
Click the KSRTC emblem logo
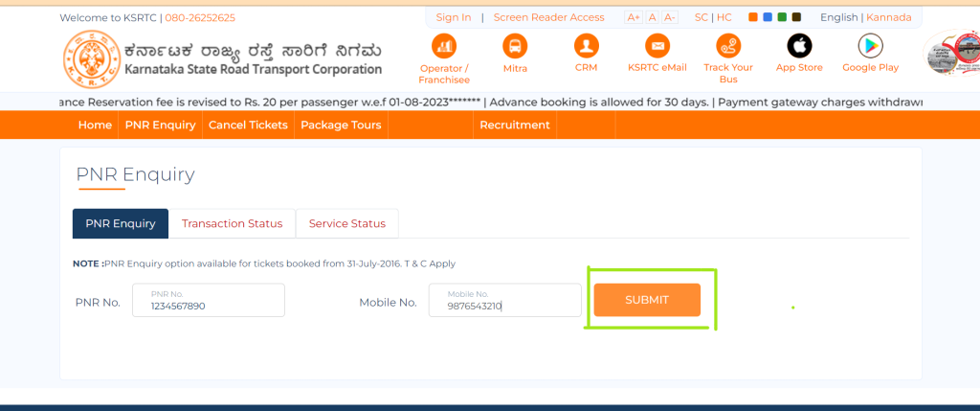pyautogui.click(x=91, y=59)
